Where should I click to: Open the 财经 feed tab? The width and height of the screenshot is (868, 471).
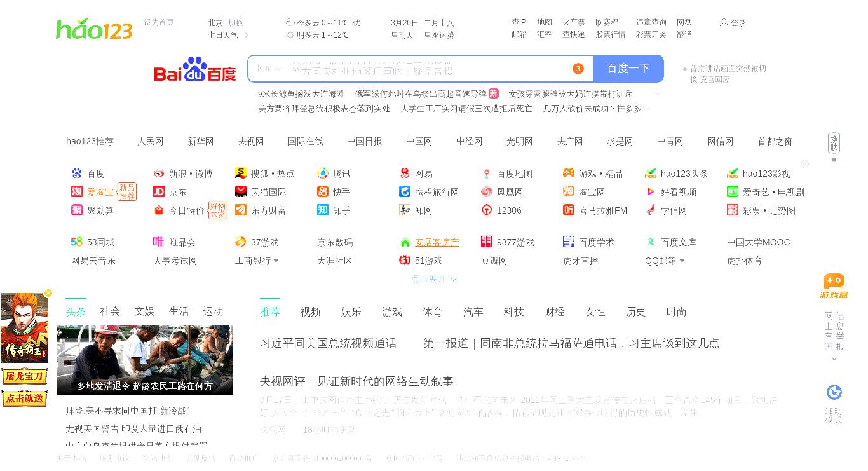pos(555,311)
